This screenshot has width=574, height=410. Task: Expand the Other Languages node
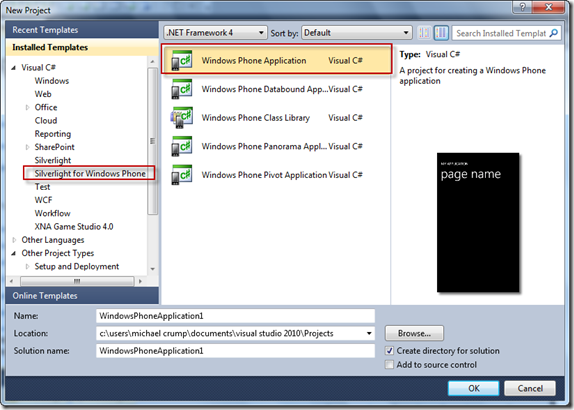(x=14, y=240)
